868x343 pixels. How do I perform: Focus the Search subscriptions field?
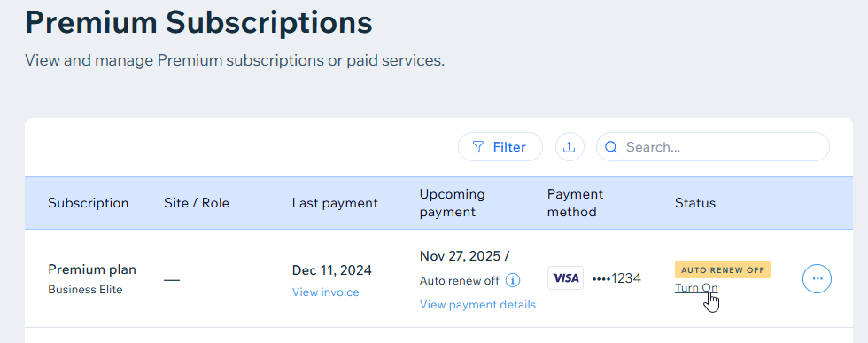click(x=712, y=147)
